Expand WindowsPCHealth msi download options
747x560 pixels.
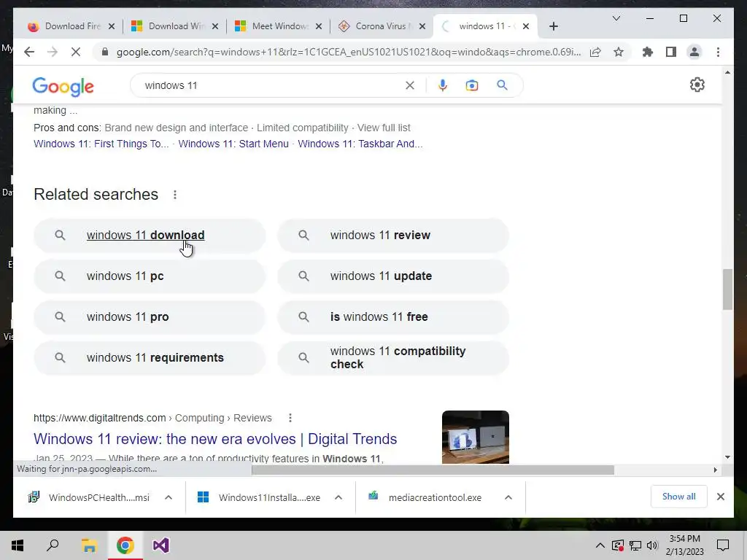coord(169,497)
